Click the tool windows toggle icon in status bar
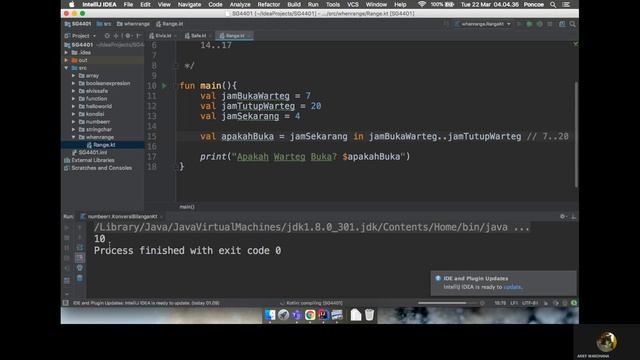 (66, 303)
